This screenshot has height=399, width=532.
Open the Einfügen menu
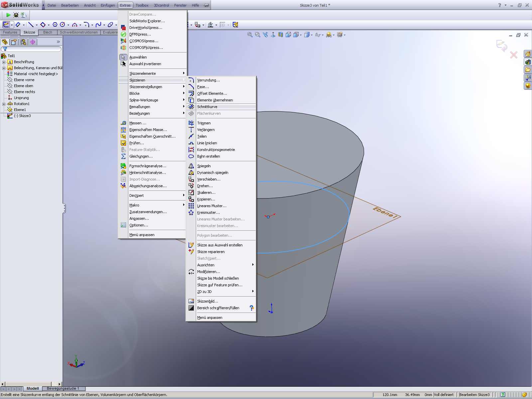[108, 5]
